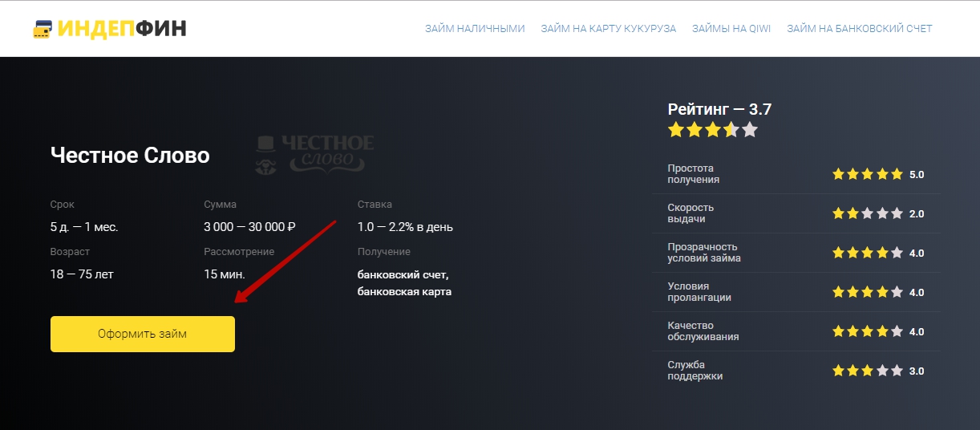Click the stars for Простота получения
This screenshot has height=430, width=980.
tap(868, 174)
